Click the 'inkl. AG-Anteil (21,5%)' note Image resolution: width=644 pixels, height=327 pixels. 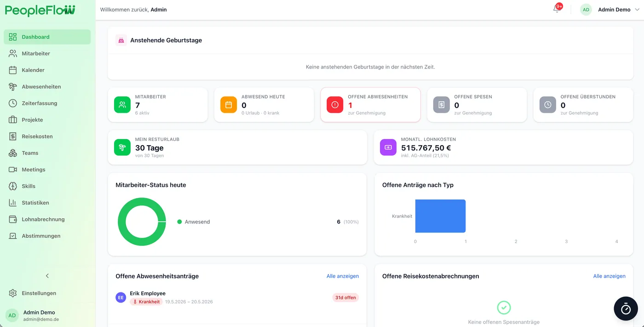tap(425, 156)
